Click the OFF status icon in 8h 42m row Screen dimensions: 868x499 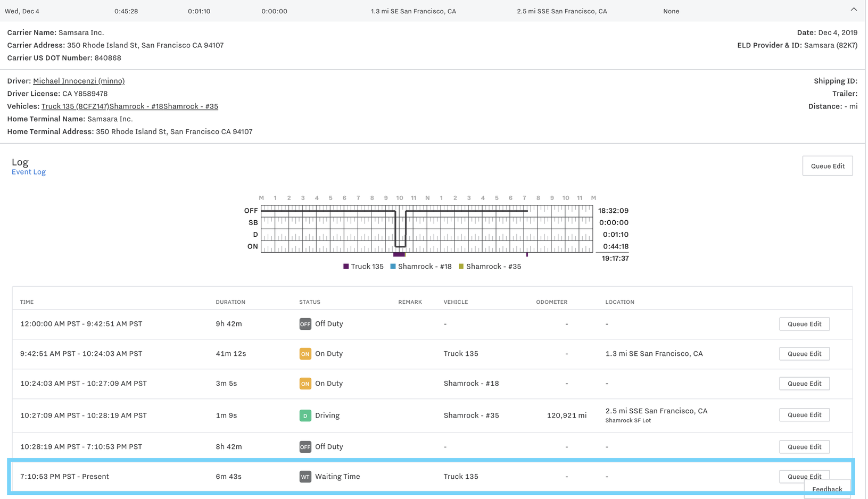pyautogui.click(x=305, y=447)
